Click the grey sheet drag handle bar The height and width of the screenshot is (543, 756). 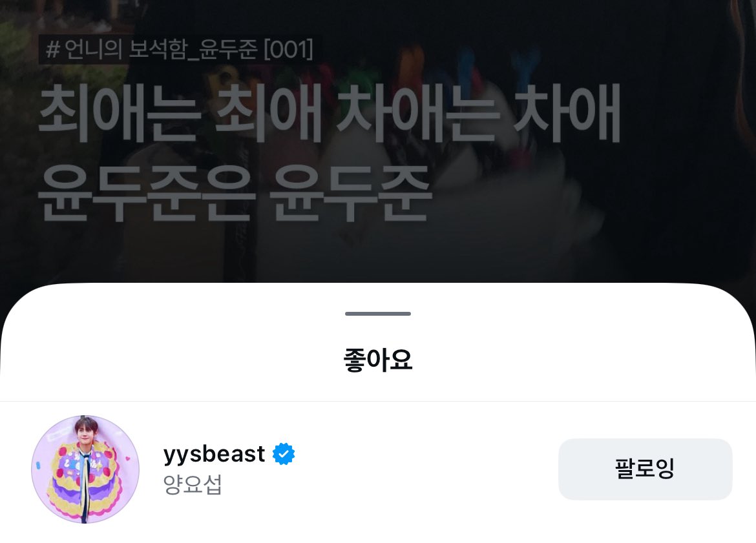[x=378, y=314]
